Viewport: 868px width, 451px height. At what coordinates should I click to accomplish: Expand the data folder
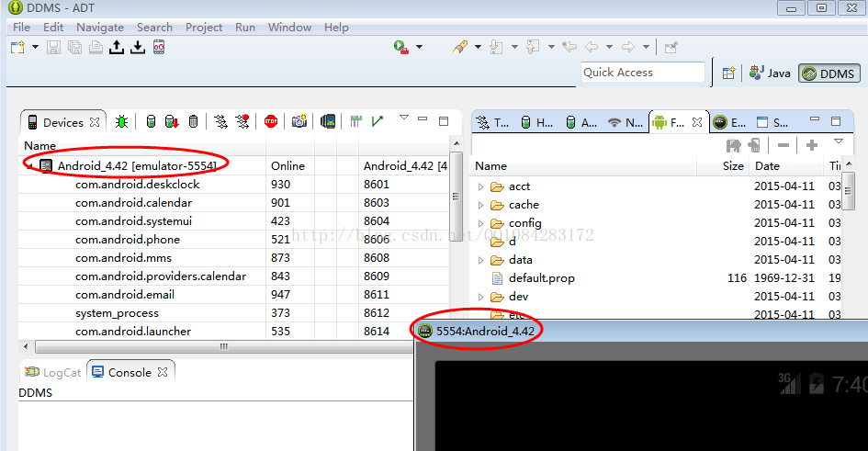[480, 260]
